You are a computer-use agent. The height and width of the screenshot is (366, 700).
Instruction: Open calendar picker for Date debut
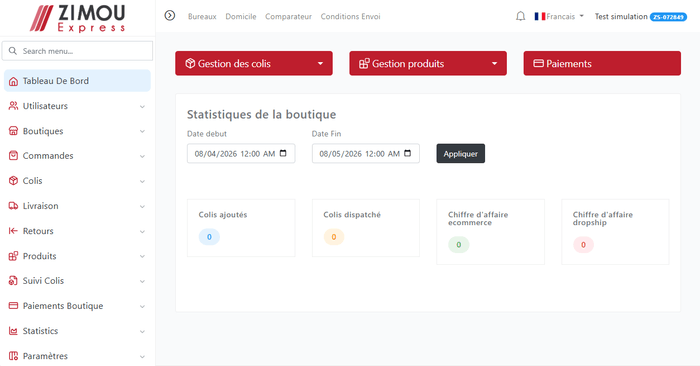coord(283,154)
